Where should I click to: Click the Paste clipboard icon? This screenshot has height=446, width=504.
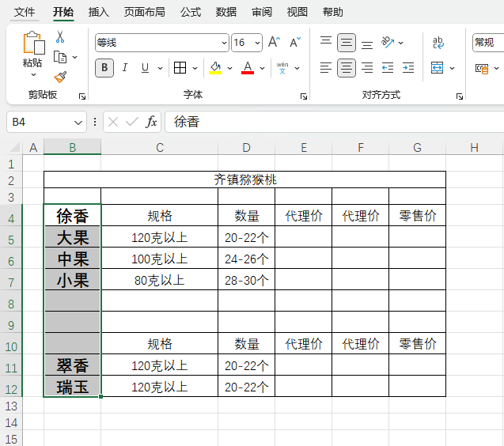click(x=34, y=42)
